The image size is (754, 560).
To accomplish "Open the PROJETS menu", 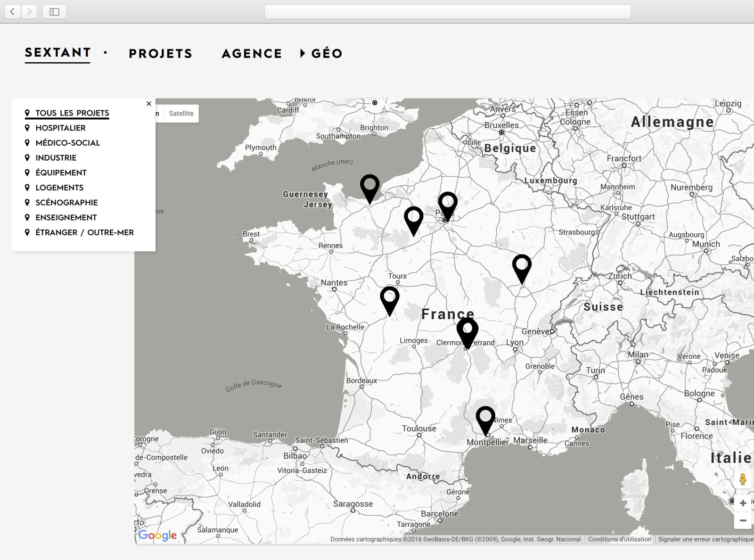I will click(x=160, y=53).
